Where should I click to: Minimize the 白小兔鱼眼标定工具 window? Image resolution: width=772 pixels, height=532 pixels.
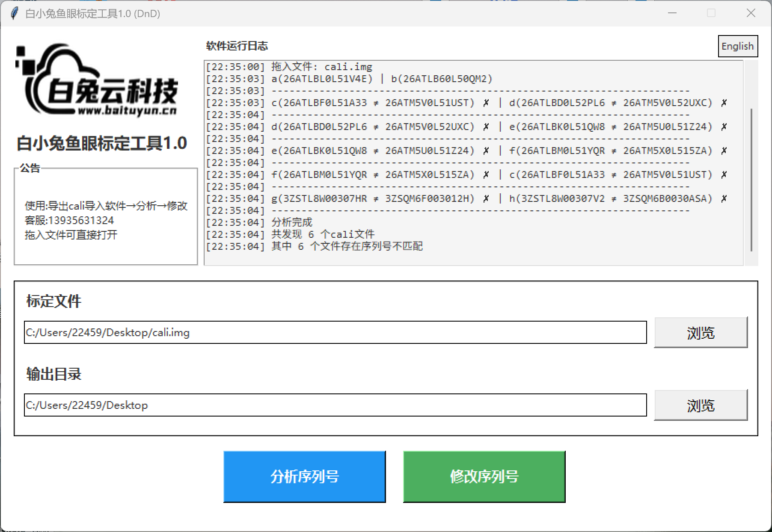click(x=672, y=13)
